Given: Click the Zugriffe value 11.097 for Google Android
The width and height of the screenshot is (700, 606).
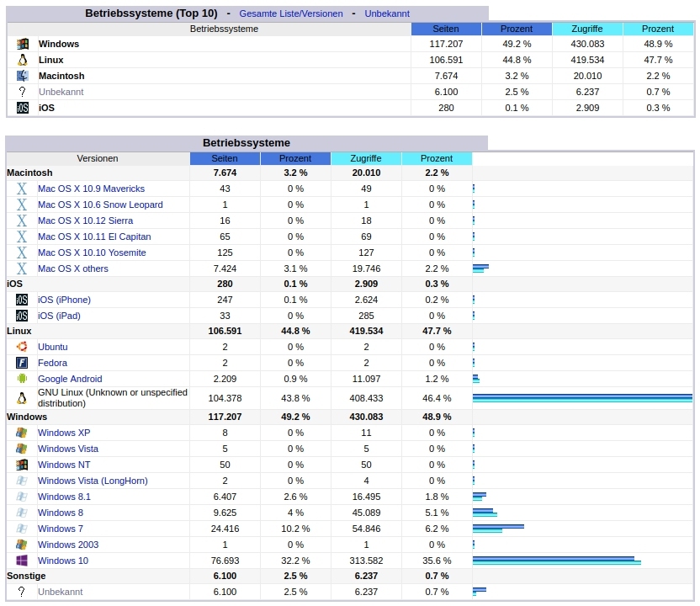Looking at the screenshot, I should [x=366, y=379].
